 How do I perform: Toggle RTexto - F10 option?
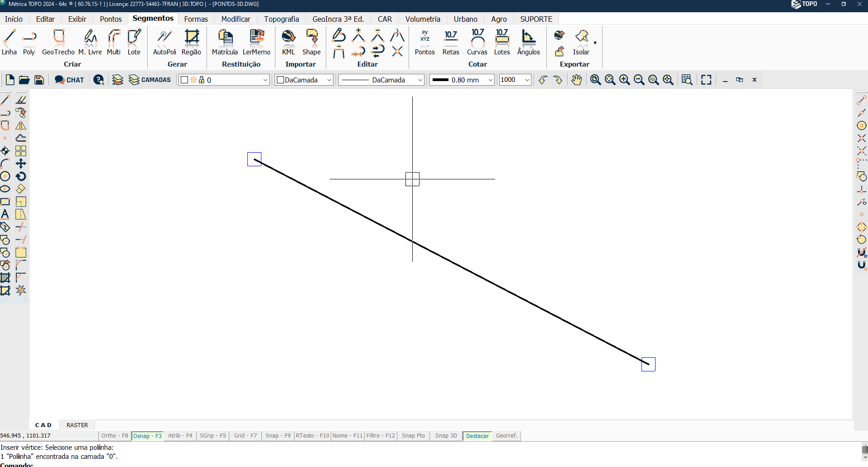[313, 436]
